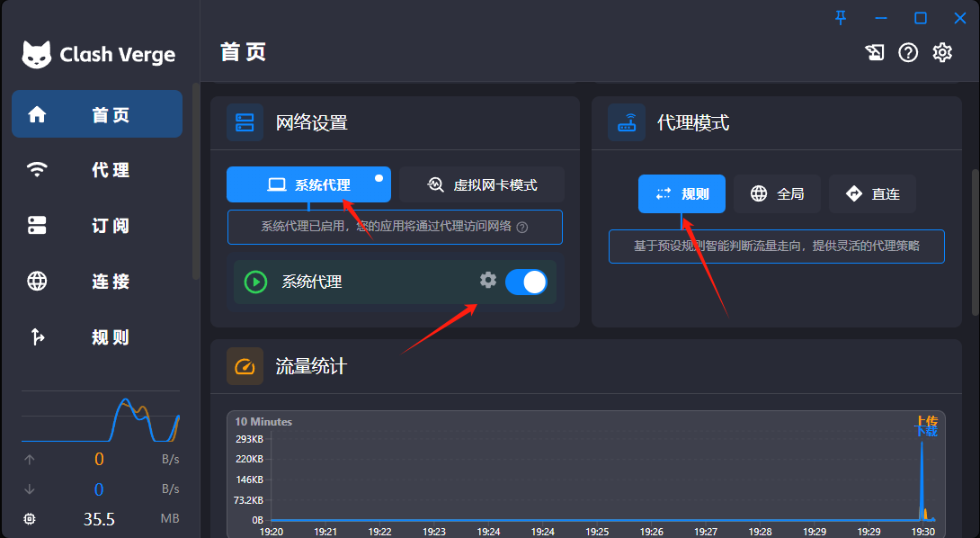Click the 流量统计 gauge icon
The width and height of the screenshot is (980, 538).
click(x=245, y=366)
